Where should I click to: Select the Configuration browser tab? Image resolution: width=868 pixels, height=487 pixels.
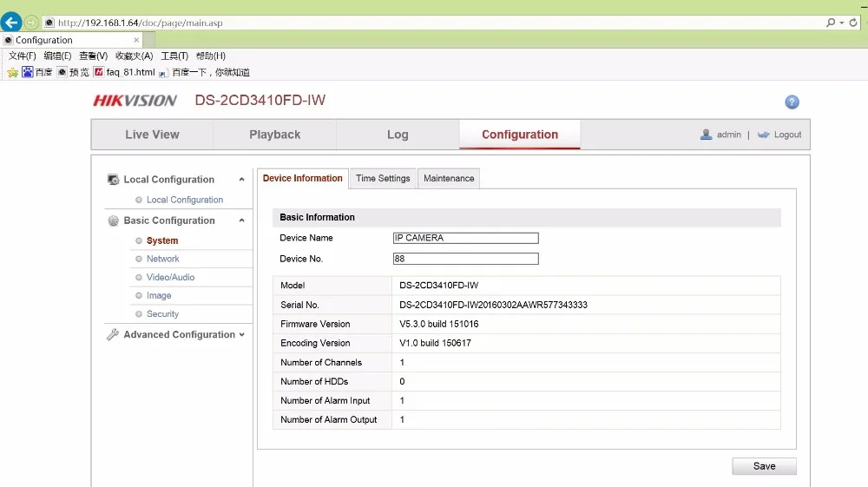point(71,40)
